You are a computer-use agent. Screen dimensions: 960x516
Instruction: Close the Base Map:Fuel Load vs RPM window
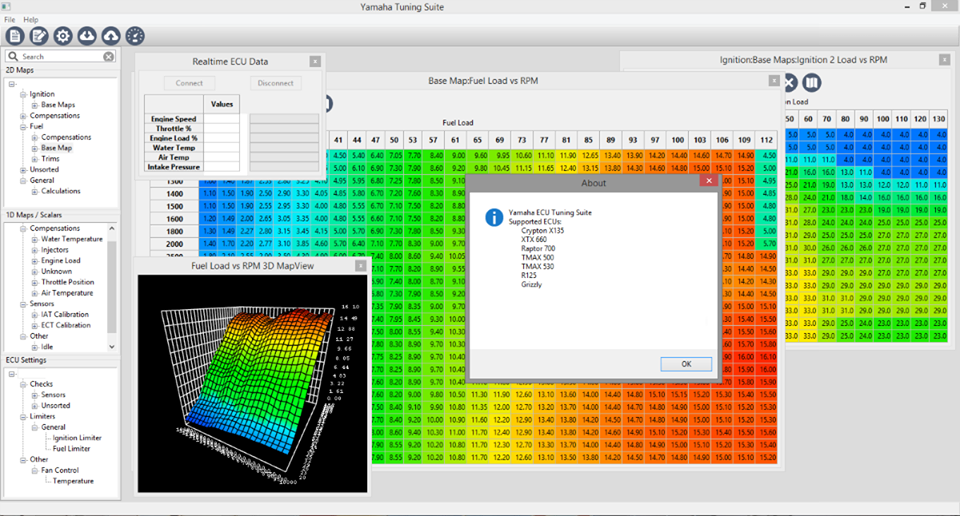click(x=774, y=81)
